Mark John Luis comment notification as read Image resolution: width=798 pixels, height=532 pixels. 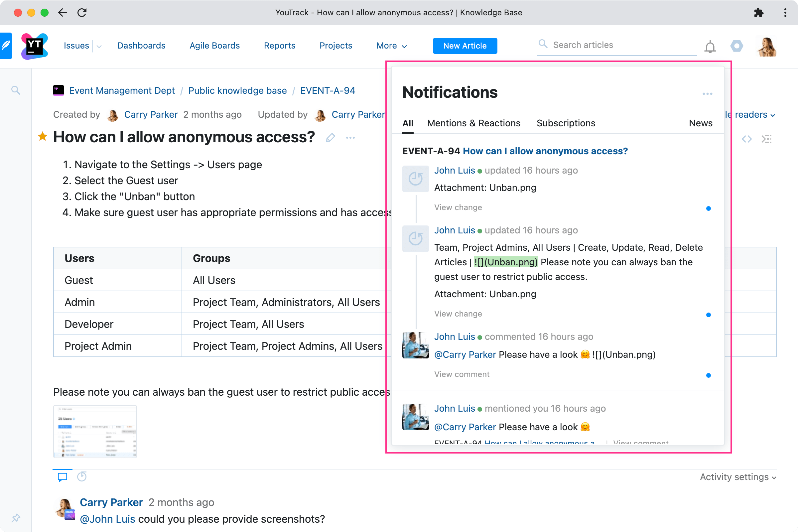point(709,375)
